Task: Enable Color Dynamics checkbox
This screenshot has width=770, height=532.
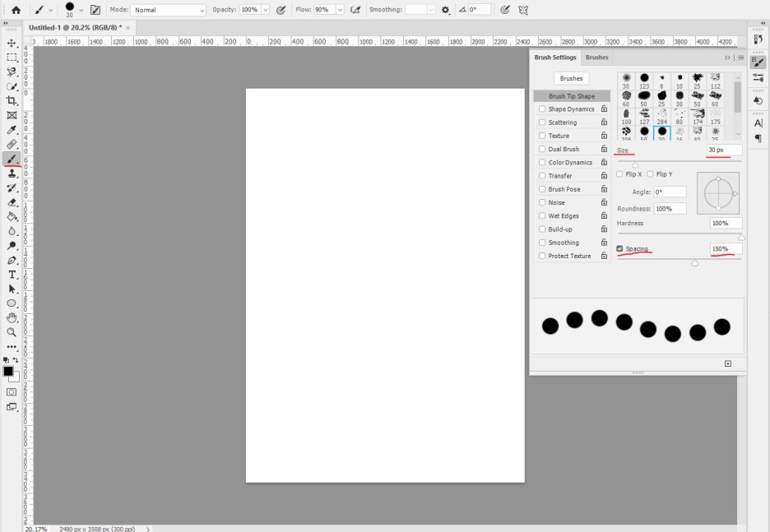Action: [x=542, y=162]
